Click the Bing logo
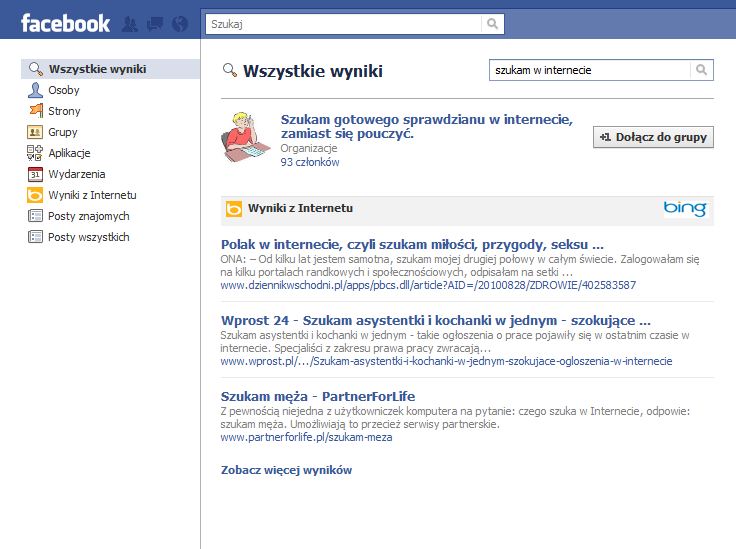736x549 pixels. pos(684,209)
